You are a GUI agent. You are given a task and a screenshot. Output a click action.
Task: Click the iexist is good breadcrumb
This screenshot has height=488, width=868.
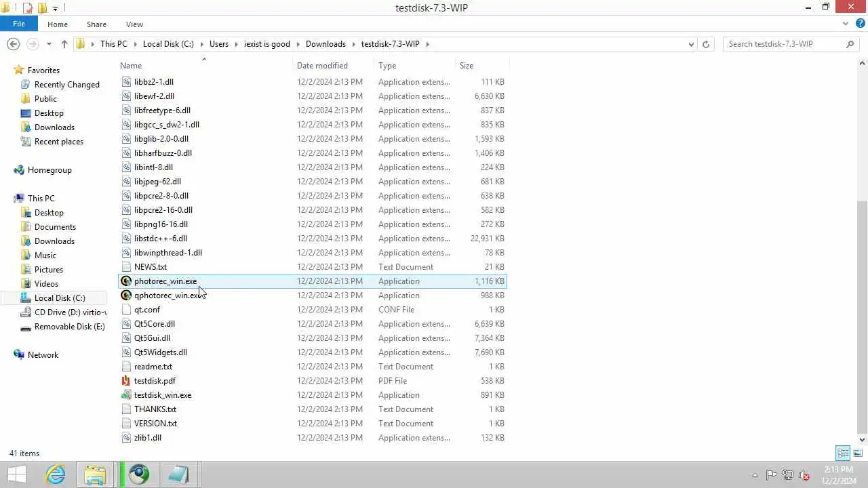coord(267,44)
